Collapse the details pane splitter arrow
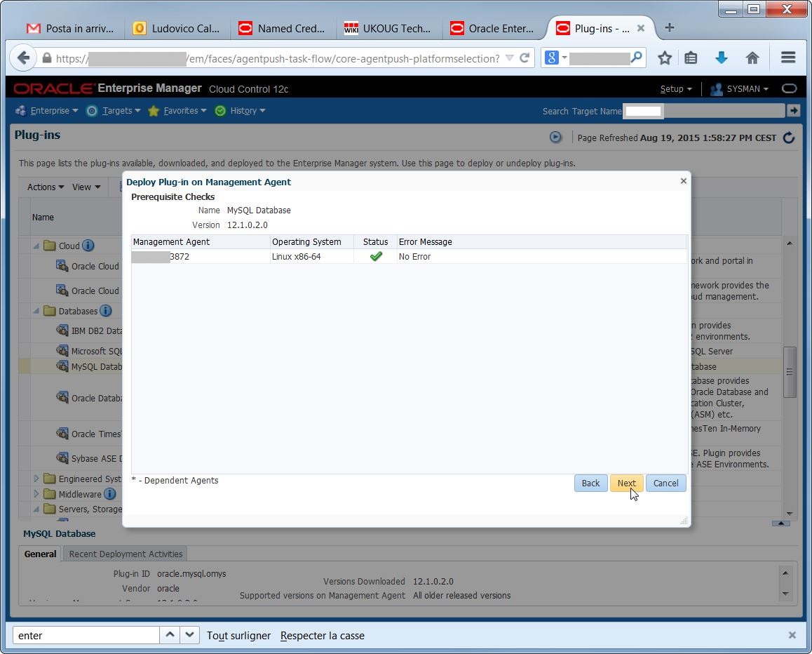 780,523
